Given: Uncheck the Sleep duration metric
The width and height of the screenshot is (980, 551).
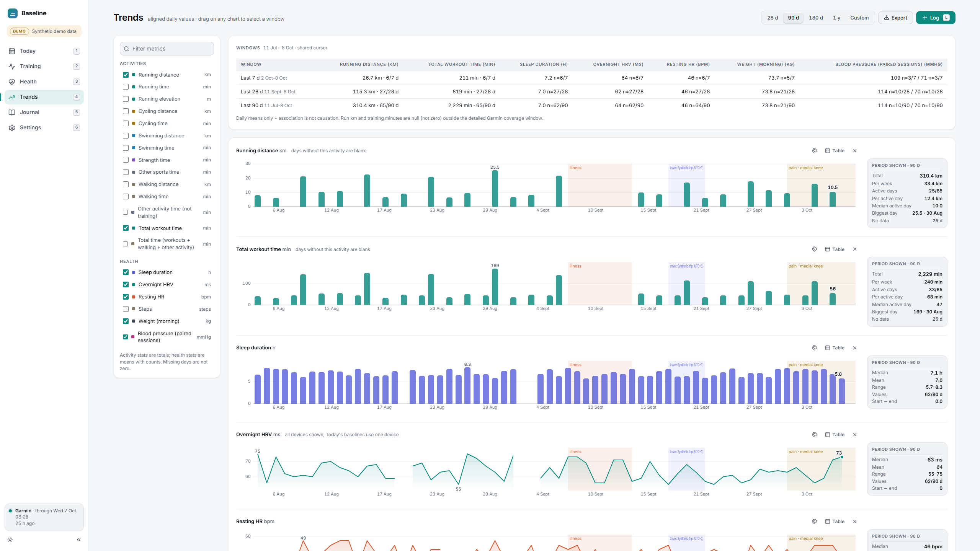Looking at the screenshot, I should click(126, 272).
